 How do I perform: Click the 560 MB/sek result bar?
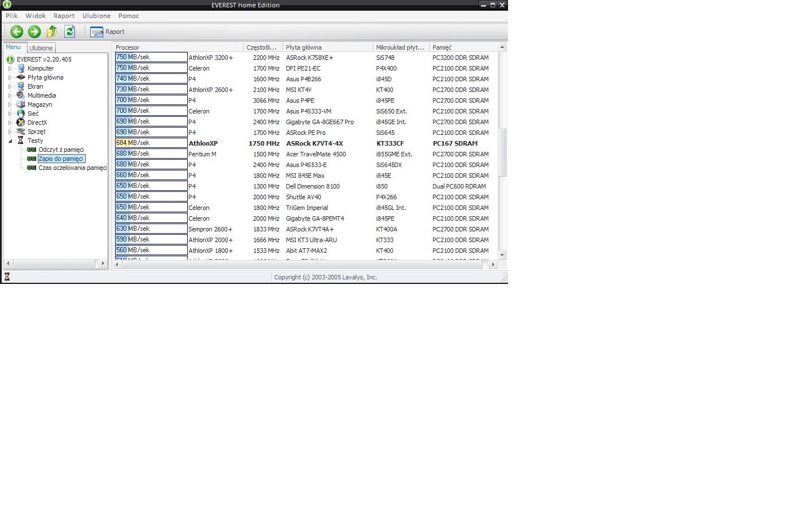pyautogui.click(x=151, y=251)
